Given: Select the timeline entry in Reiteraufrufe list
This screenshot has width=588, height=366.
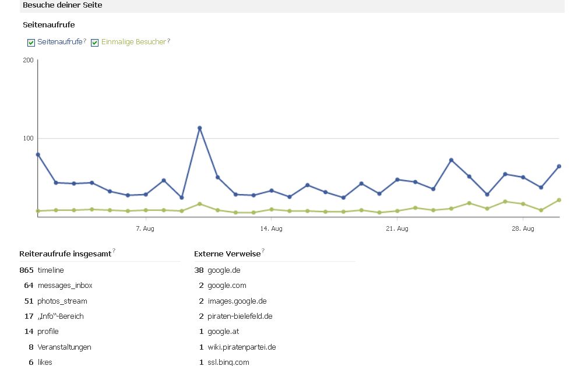Looking at the screenshot, I should click(51, 270).
